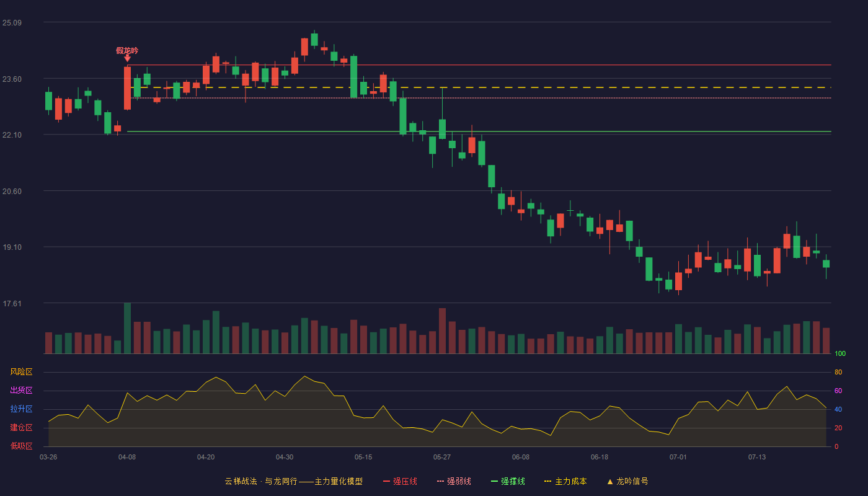
Task: Click the 04-08 date axis label
Action: pyautogui.click(x=127, y=457)
